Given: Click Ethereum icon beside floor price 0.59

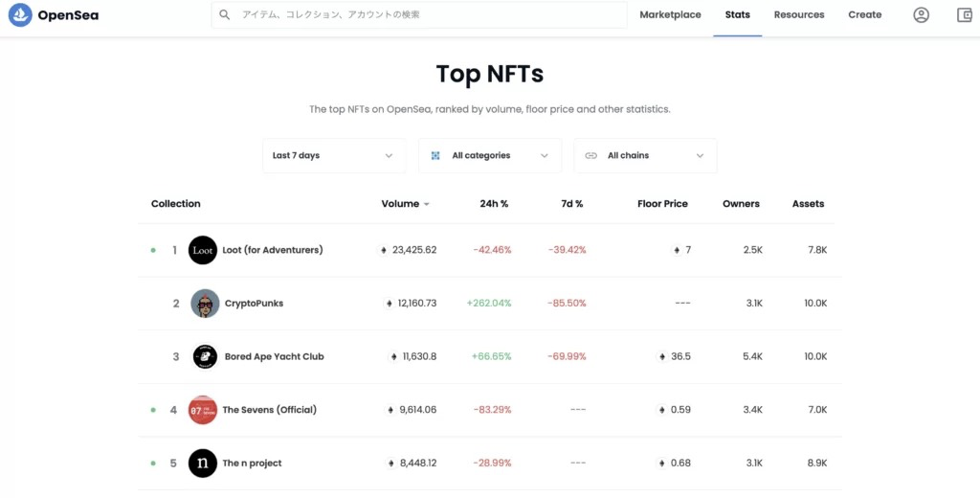Looking at the screenshot, I should click(x=662, y=410).
